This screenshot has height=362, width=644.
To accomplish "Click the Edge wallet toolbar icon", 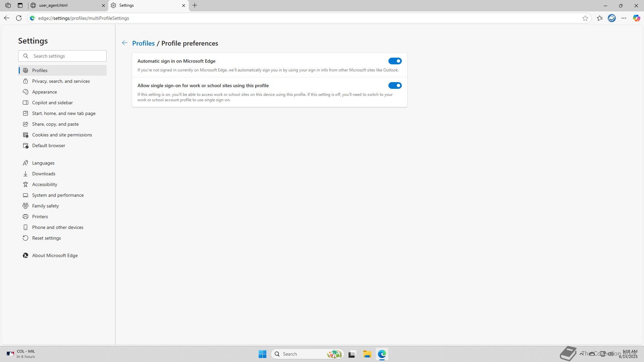I will tap(612, 18).
